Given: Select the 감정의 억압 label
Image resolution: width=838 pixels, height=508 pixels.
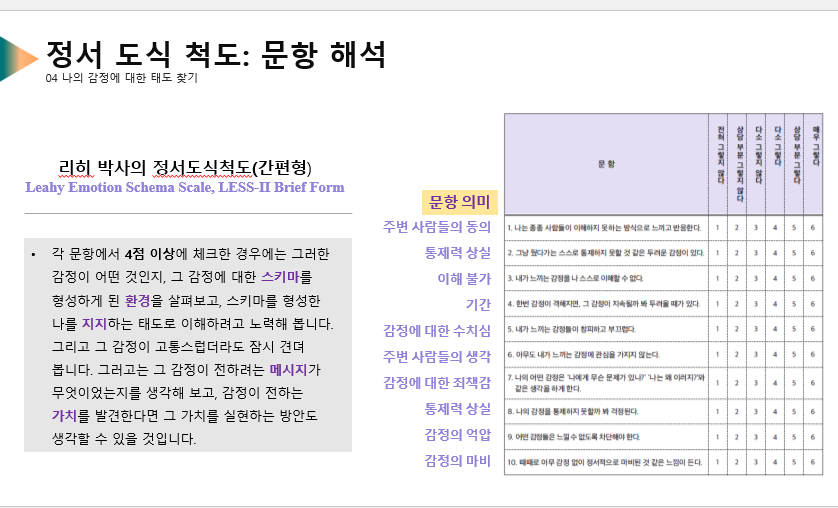Looking at the screenshot, I should click(x=457, y=434).
